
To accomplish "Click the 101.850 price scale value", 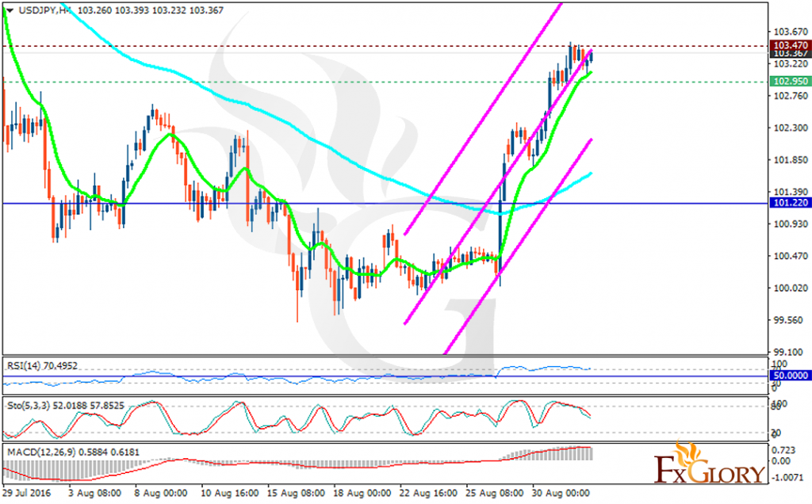I will [x=791, y=160].
